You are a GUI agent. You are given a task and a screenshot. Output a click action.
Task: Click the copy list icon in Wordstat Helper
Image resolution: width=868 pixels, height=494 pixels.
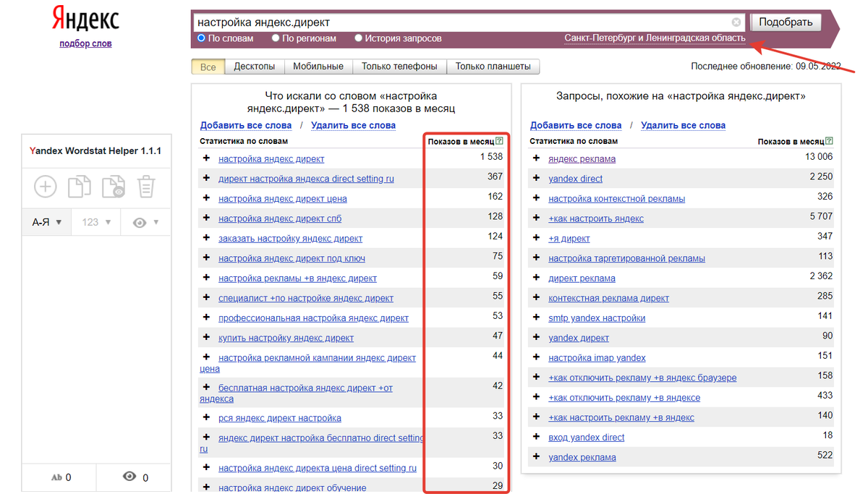[80, 187]
